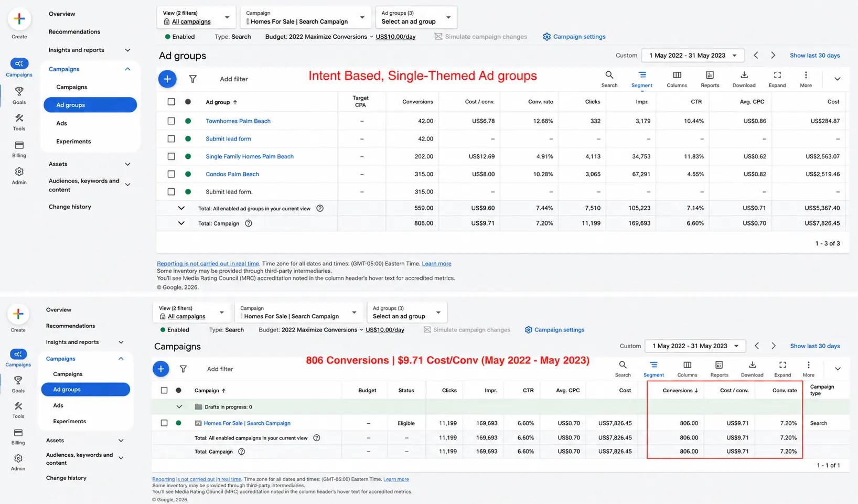This screenshot has height=504, width=858.
Task: Expand Assets section in Ad groups page sidebar
Action: click(x=127, y=164)
